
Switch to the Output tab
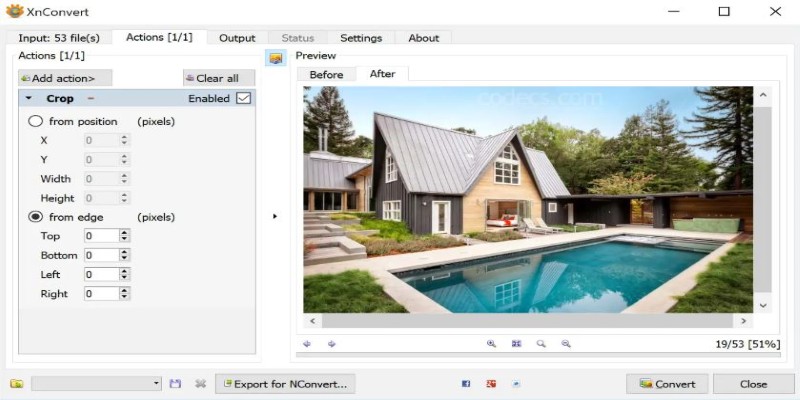(x=237, y=38)
